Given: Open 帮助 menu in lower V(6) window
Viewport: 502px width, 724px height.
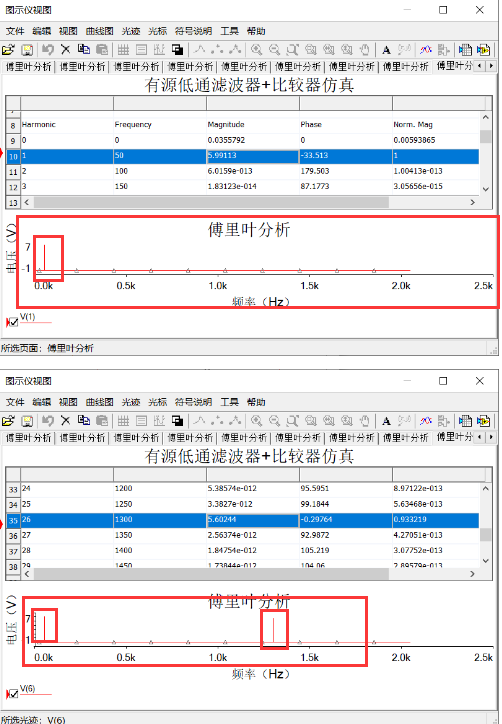Looking at the screenshot, I should pos(256,402).
